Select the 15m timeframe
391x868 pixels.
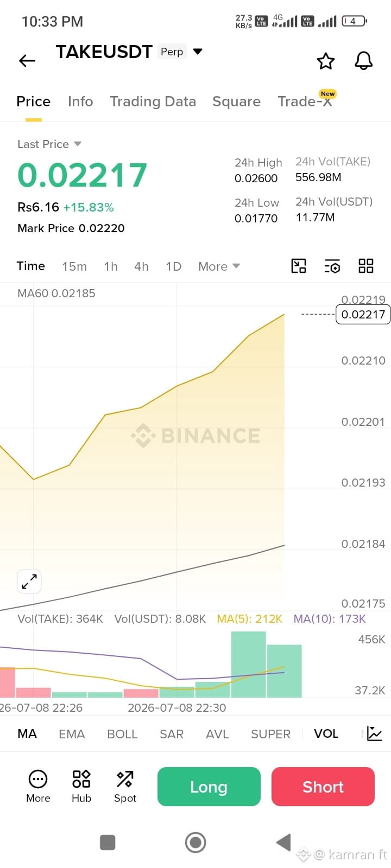[74, 266]
